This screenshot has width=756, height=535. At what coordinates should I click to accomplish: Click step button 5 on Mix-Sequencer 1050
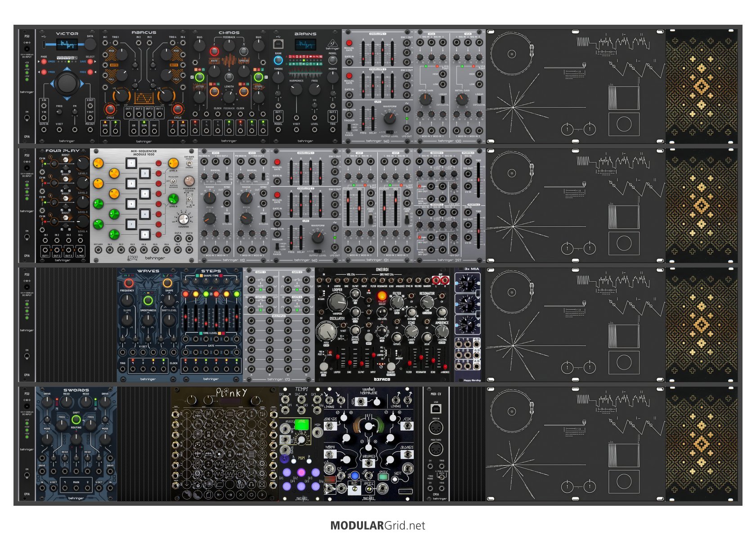point(131,204)
